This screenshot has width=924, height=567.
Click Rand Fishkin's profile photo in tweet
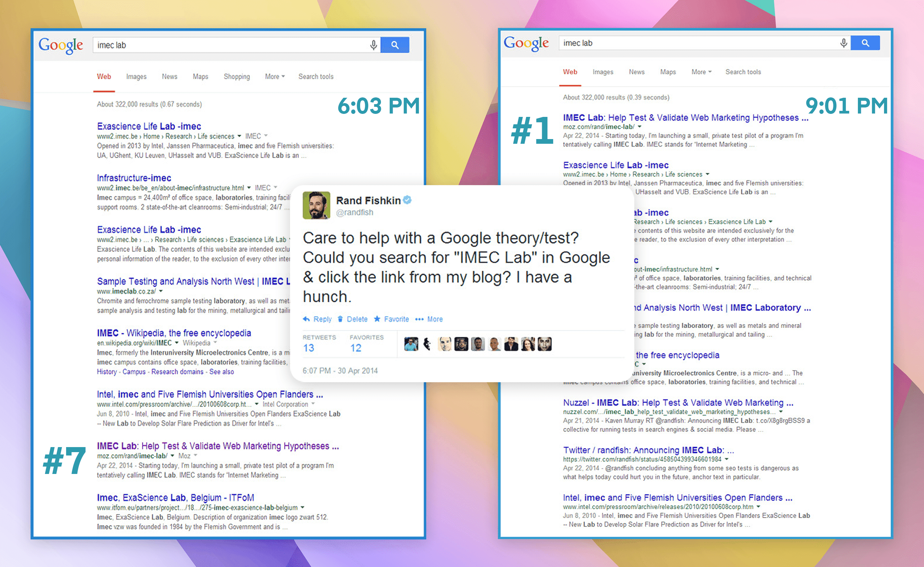[316, 205]
